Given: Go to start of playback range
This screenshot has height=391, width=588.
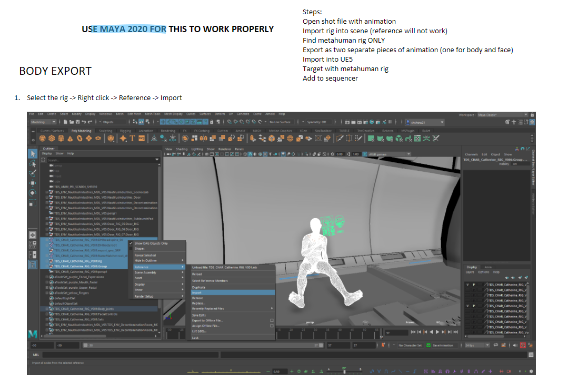Looking at the screenshot, I should (x=413, y=332).
